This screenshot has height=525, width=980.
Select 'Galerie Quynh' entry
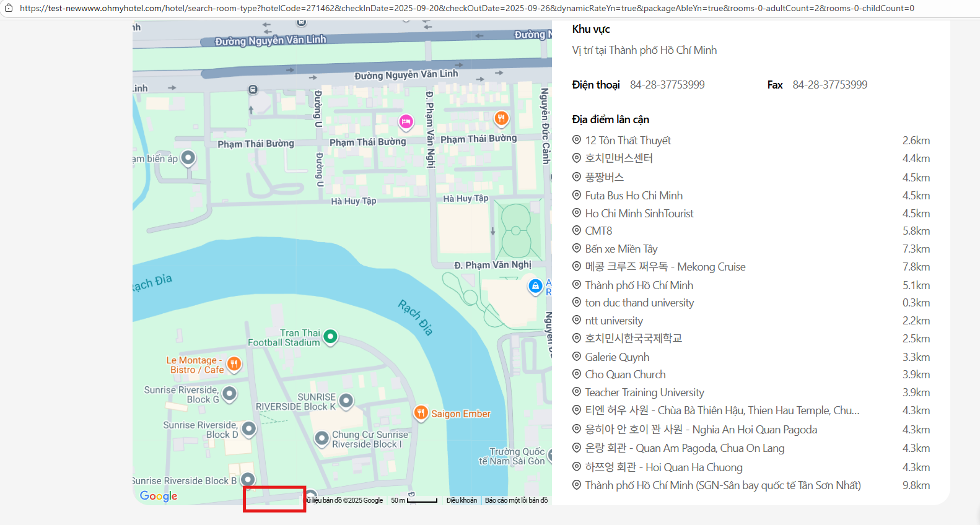click(617, 357)
